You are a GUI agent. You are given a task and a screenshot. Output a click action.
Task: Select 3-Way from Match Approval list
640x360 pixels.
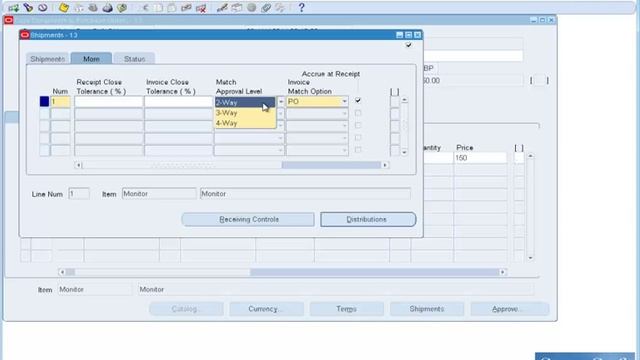click(245, 113)
